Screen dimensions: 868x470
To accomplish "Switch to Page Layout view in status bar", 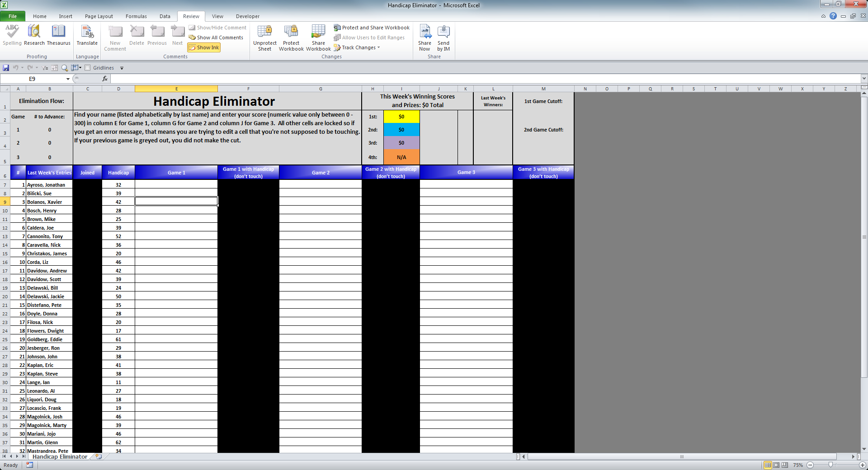I will click(x=776, y=465).
